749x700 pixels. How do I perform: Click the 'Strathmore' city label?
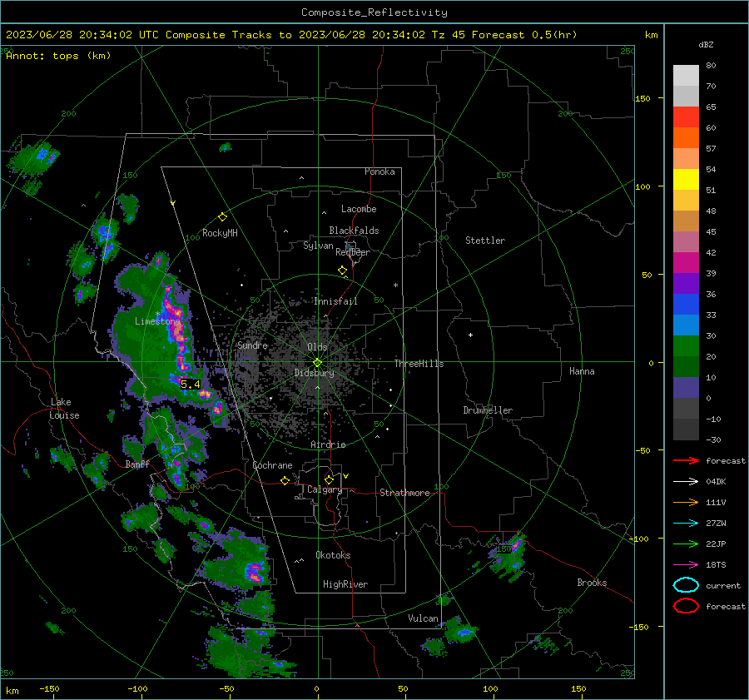click(404, 493)
